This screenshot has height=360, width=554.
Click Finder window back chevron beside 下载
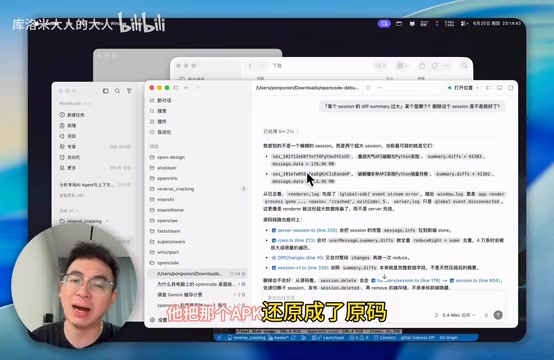click(251, 66)
